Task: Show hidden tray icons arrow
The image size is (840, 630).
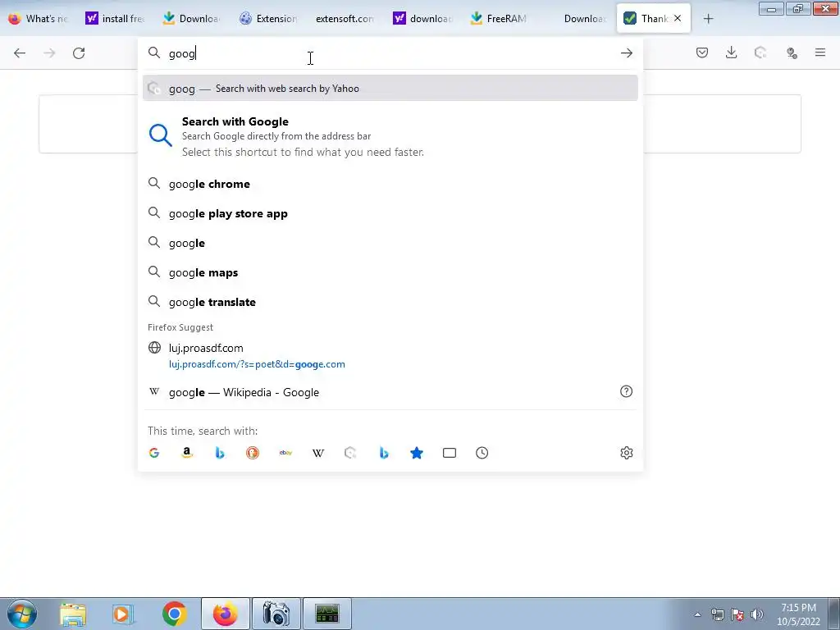Action: coord(697,614)
